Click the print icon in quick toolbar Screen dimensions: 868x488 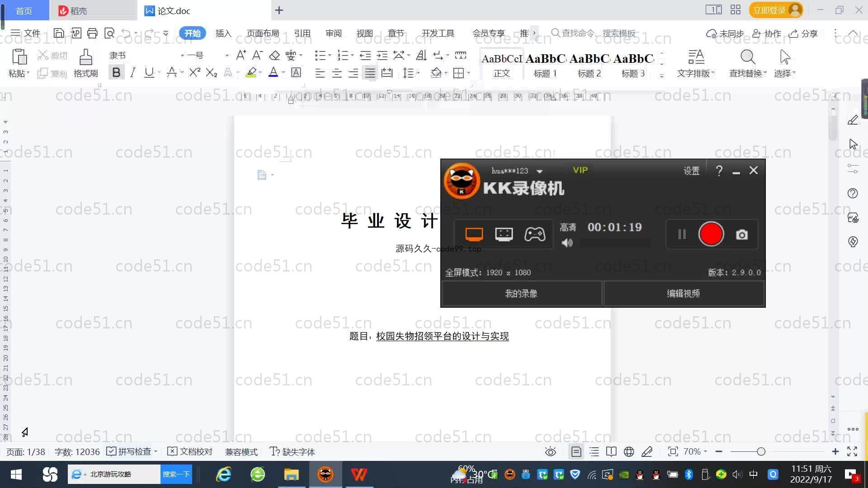point(92,33)
